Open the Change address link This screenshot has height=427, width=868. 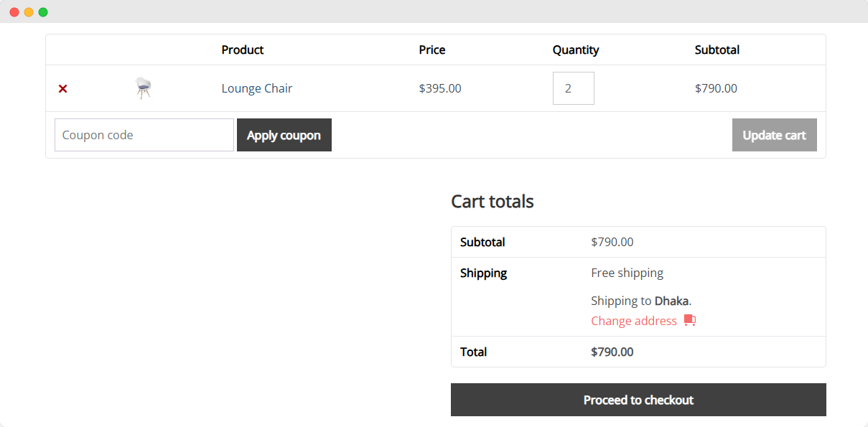click(634, 321)
